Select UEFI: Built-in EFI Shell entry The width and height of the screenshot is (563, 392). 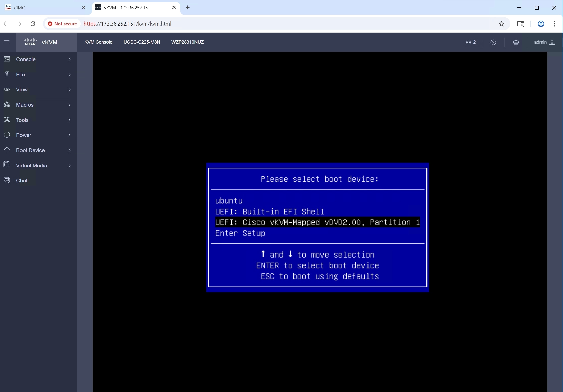270,212
